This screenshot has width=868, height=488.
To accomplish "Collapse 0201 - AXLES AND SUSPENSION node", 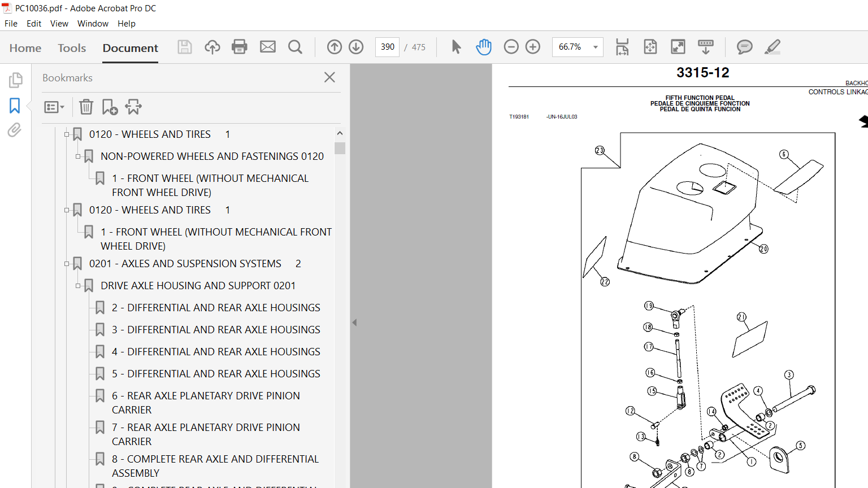I will 67,264.
